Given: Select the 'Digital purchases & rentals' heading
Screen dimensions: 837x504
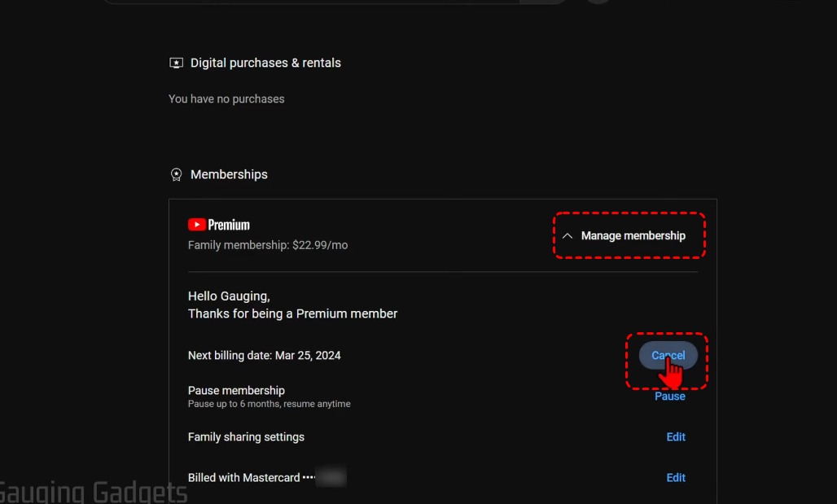Looking at the screenshot, I should 265,63.
